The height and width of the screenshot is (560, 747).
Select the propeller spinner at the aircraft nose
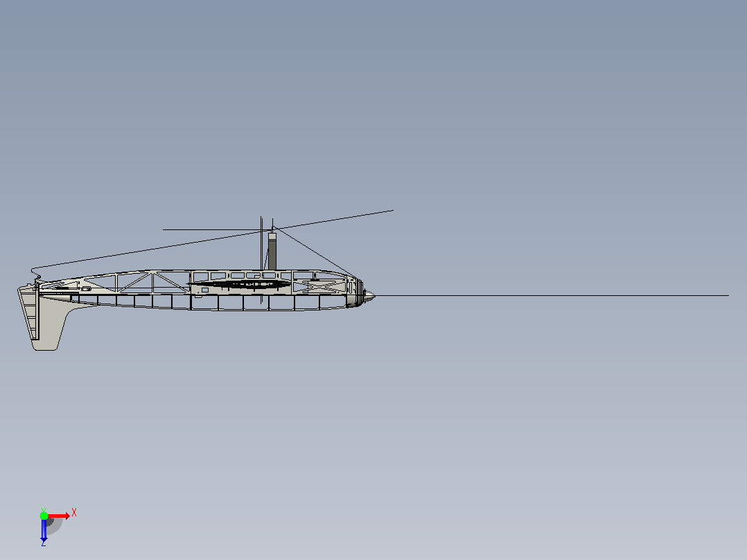click(369, 296)
